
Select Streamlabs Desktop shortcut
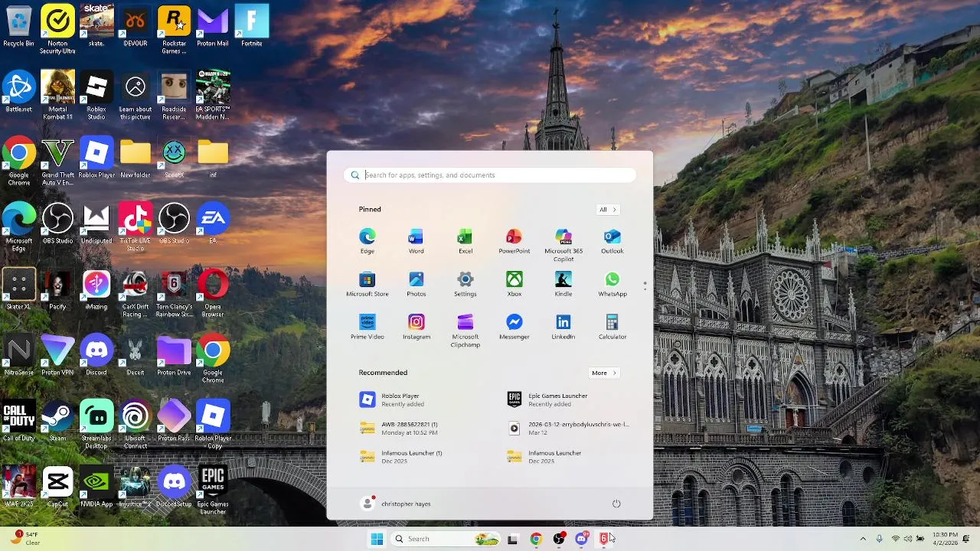96,425
